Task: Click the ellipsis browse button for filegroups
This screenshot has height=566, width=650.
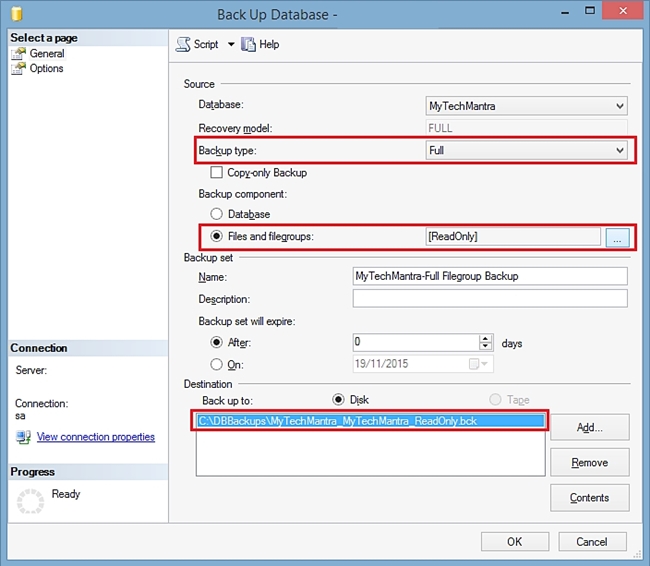Action: coord(617,237)
